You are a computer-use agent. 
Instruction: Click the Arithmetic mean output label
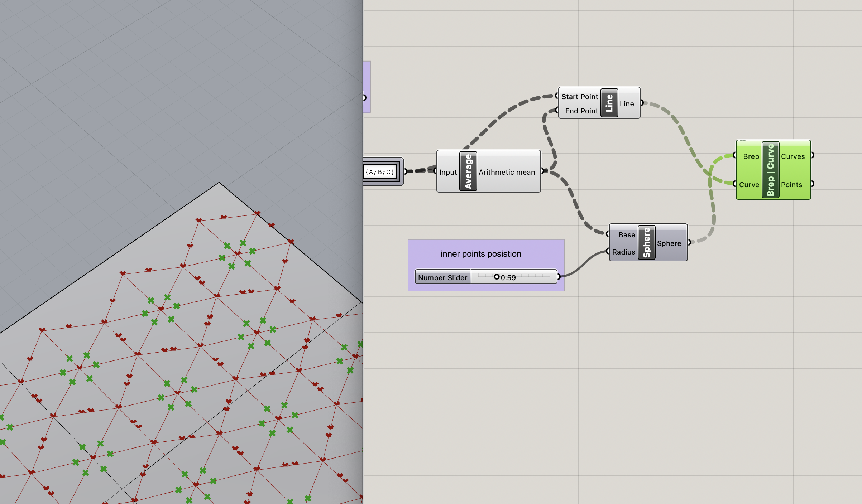pos(507,172)
